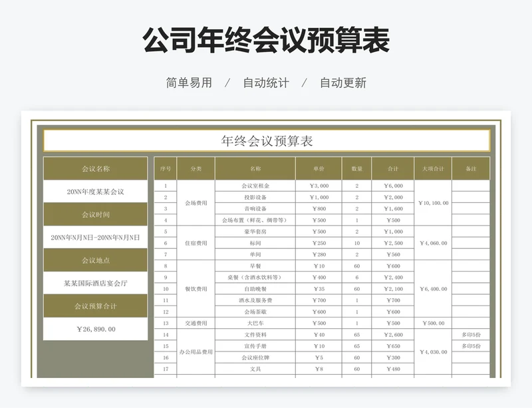This screenshot has width=532, height=408.
Task: Click the 公司年终会议预算表 main heading
Action: [x=267, y=40]
